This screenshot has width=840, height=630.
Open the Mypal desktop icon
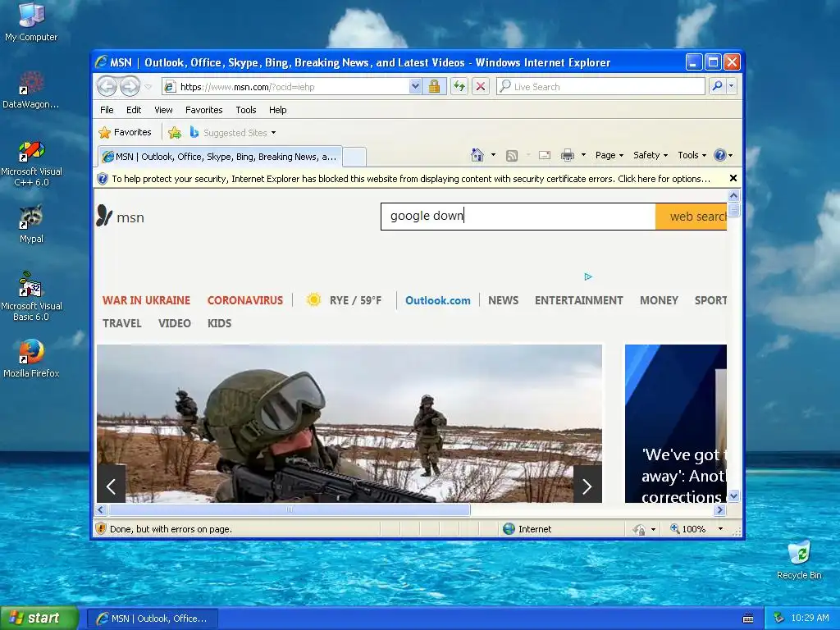pyautogui.click(x=31, y=224)
